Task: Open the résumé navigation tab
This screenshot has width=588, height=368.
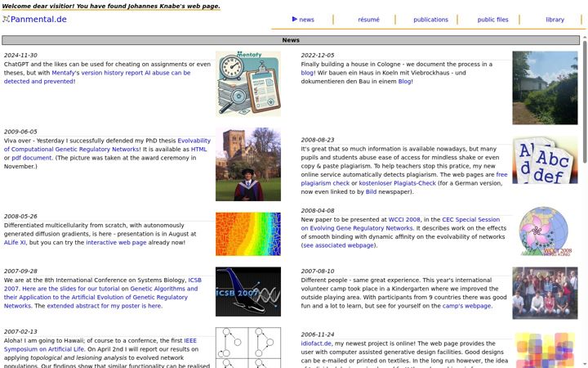Action: (x=368, y=20)
